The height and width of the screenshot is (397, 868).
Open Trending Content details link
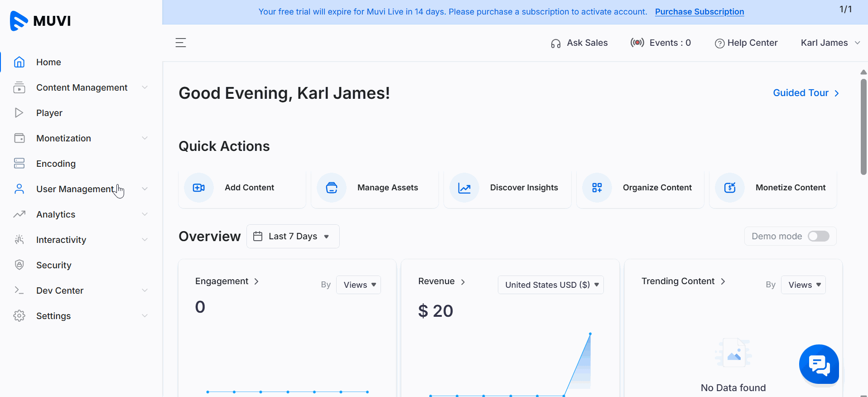[683, 281]
